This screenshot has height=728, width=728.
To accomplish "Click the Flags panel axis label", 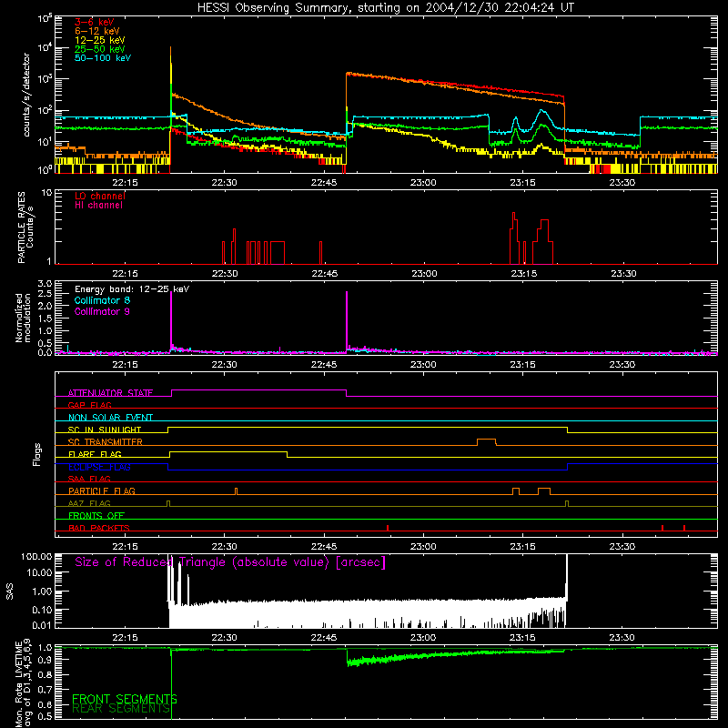I will coord(37,455).
